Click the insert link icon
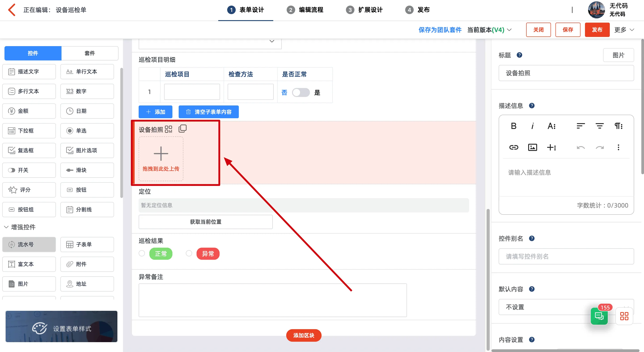 click(x=513, y=147)
